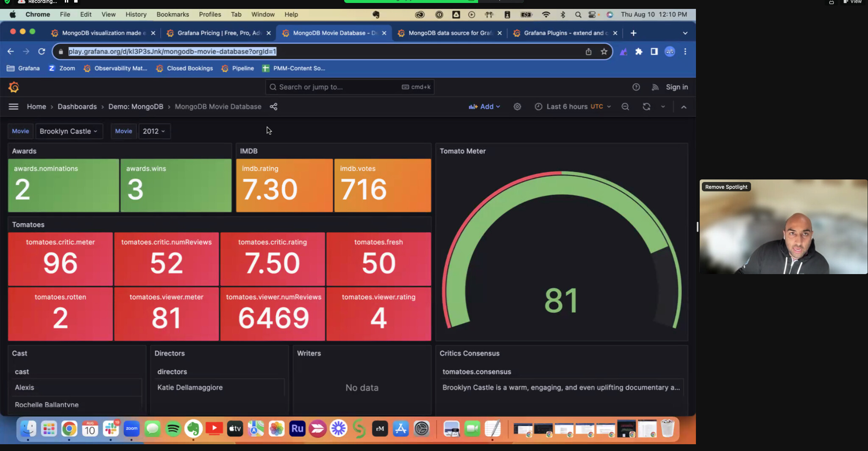Refresh the dashboard
The width and height of the screenshot is (868, 451).
(x=646, y=106)
